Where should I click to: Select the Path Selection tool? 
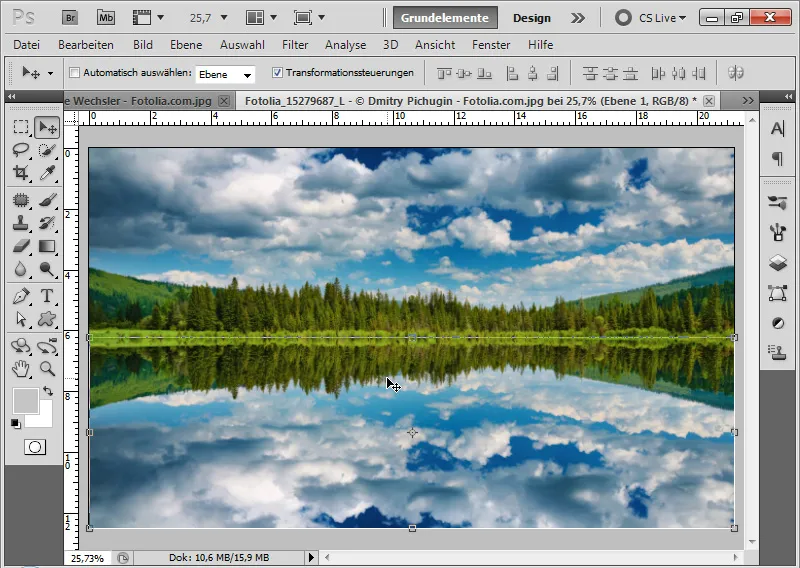coord(20,319)
